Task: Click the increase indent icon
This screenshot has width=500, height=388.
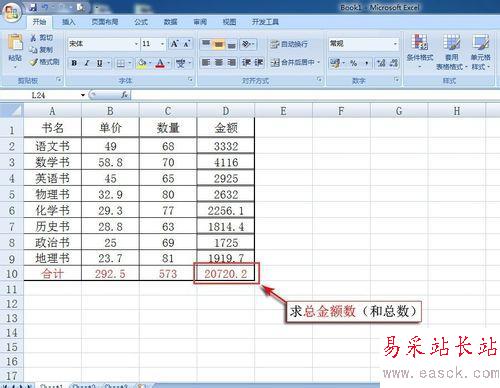Action: point(259,62)
